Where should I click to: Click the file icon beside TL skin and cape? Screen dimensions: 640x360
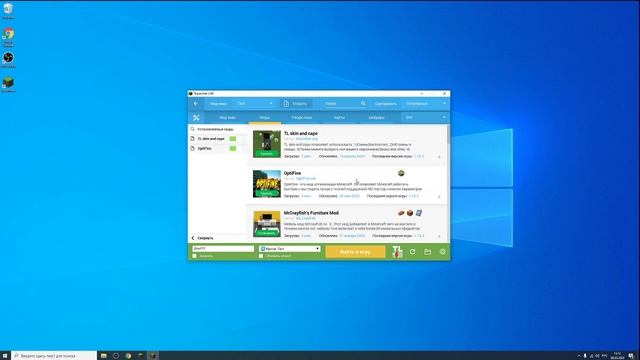[x=193, y=139]
